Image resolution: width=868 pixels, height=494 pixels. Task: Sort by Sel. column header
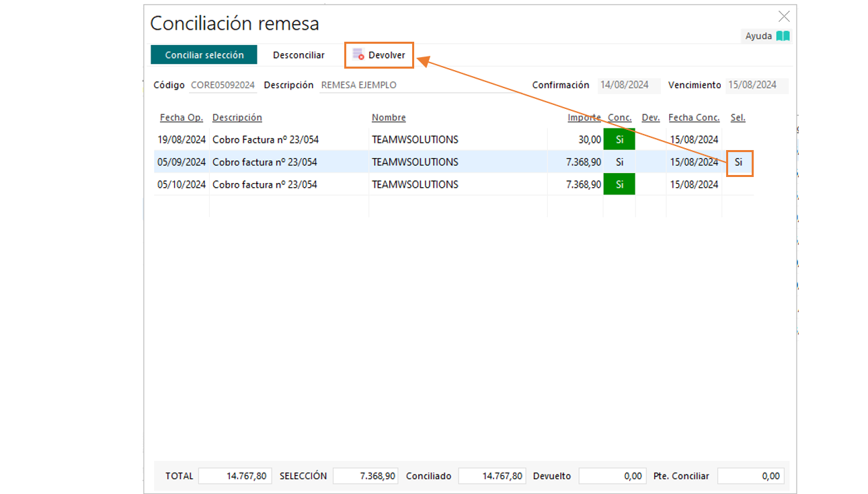click(738, 118)
